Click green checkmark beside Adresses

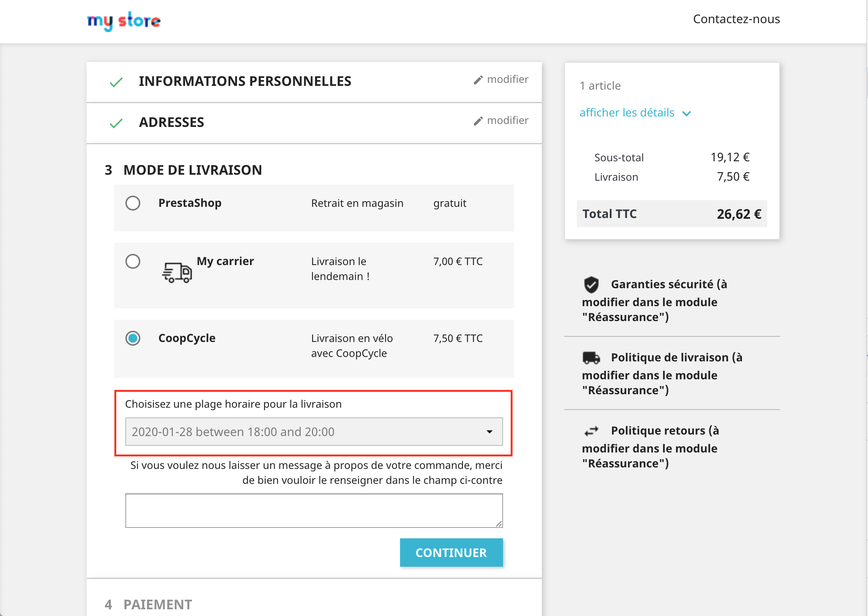point(116,123)
